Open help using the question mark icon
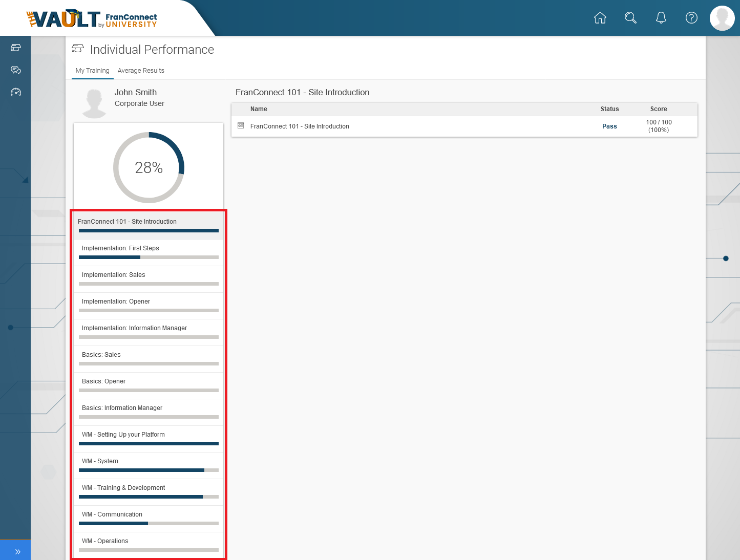Screen dimensions: 740x560 (x=691, y=17)
